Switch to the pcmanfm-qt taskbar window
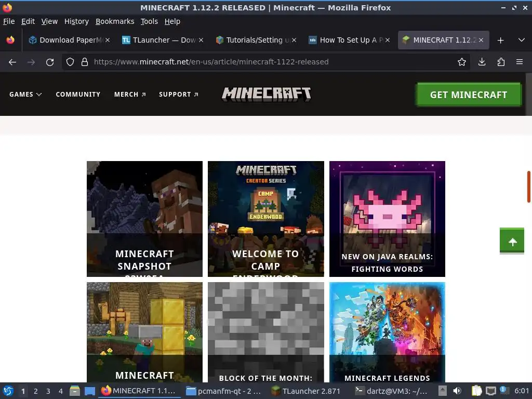 pos(224,391)
